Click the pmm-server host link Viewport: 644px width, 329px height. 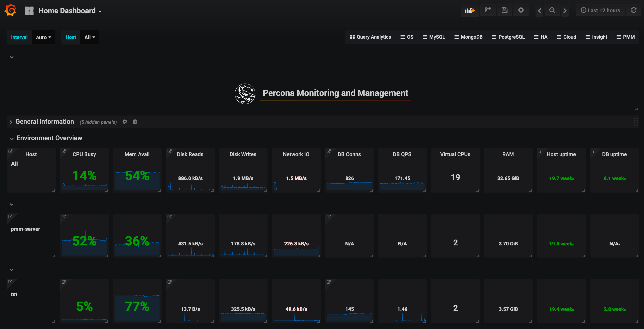coord(25,229)
